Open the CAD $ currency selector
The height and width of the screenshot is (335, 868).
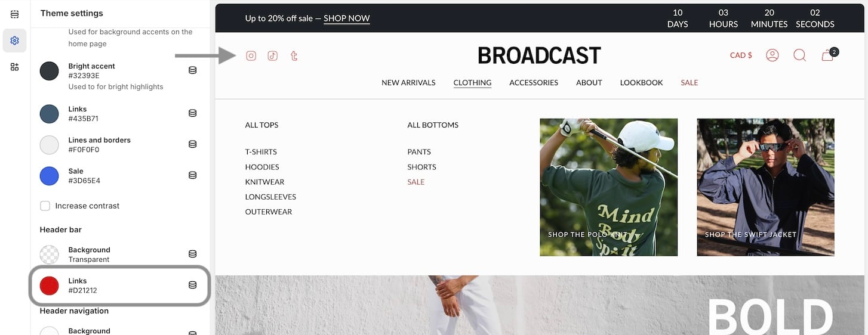click(x=741, y=55)
